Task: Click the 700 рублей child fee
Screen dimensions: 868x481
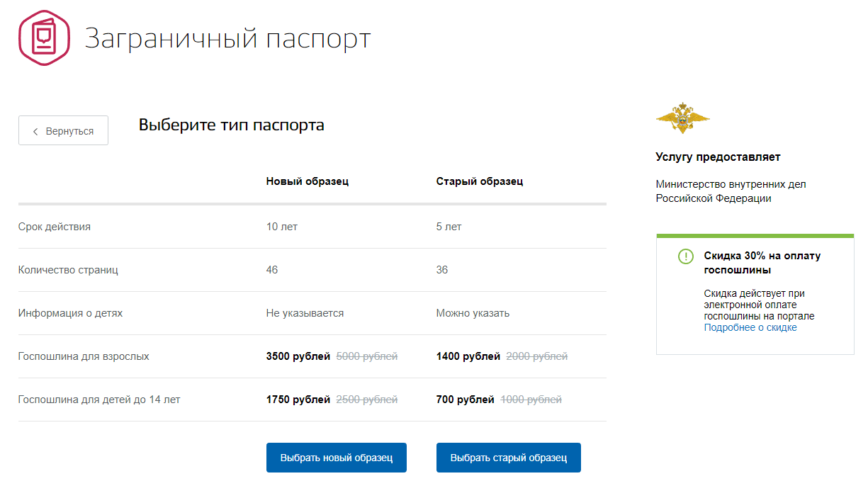Action: (x=465, y=400)
